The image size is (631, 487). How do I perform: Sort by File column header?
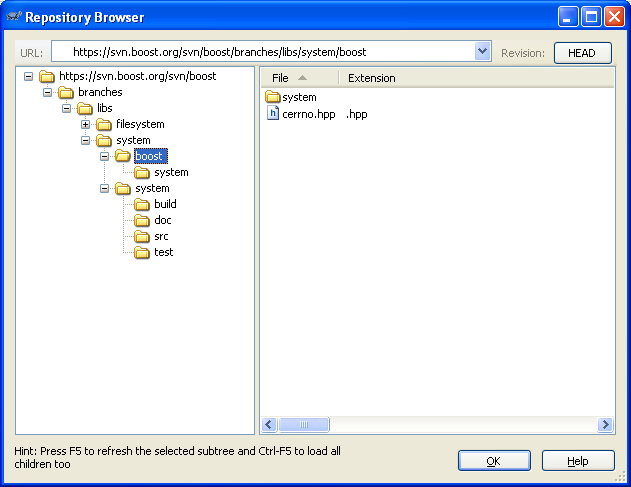click(300, 78)
